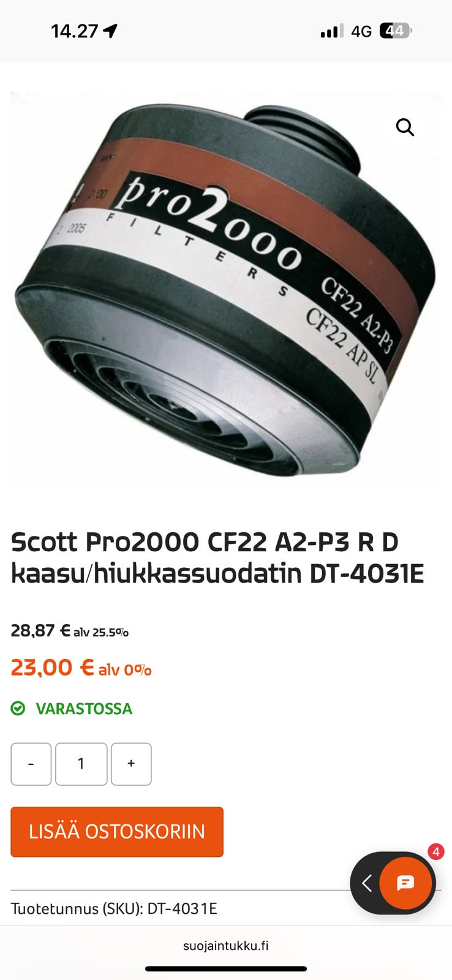Image resolution: width=452 pixels, height=980 pixels.
Task: Decrease quantity with the minus button
Action: [x=31, y=764]
